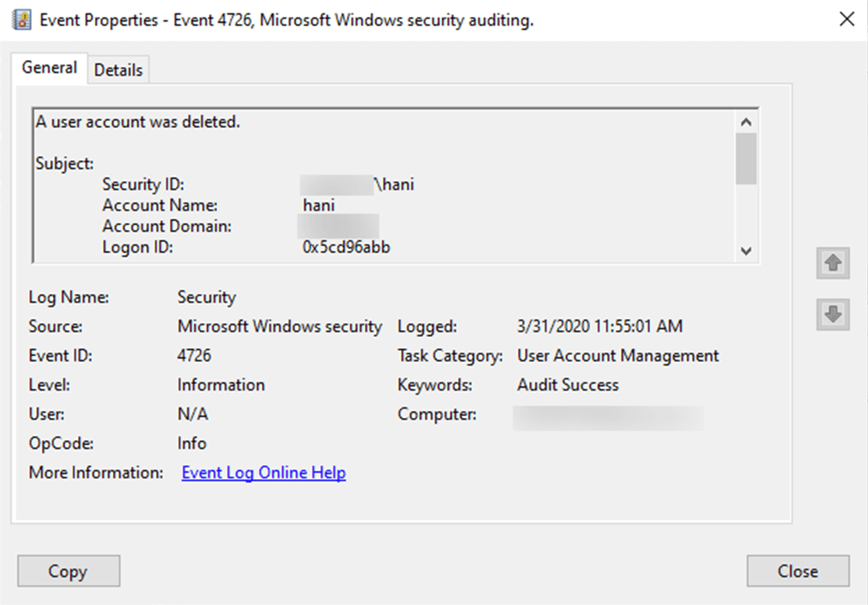Click the Close button
868x605 pixels.
[798, 572]
